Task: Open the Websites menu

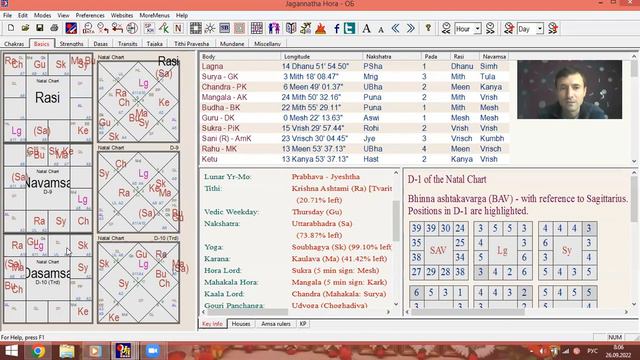Action: (x=122, y=15)
